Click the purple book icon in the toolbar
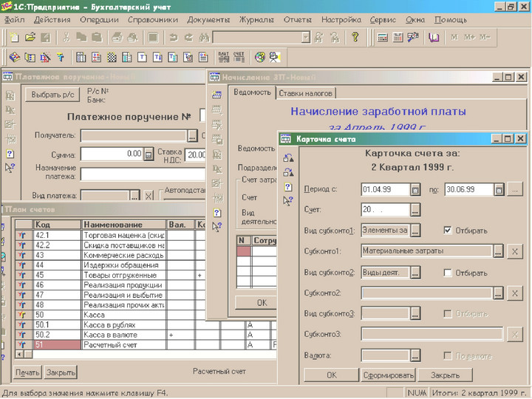The width and height of the screenshot is (532, 399). coord(434,37)
